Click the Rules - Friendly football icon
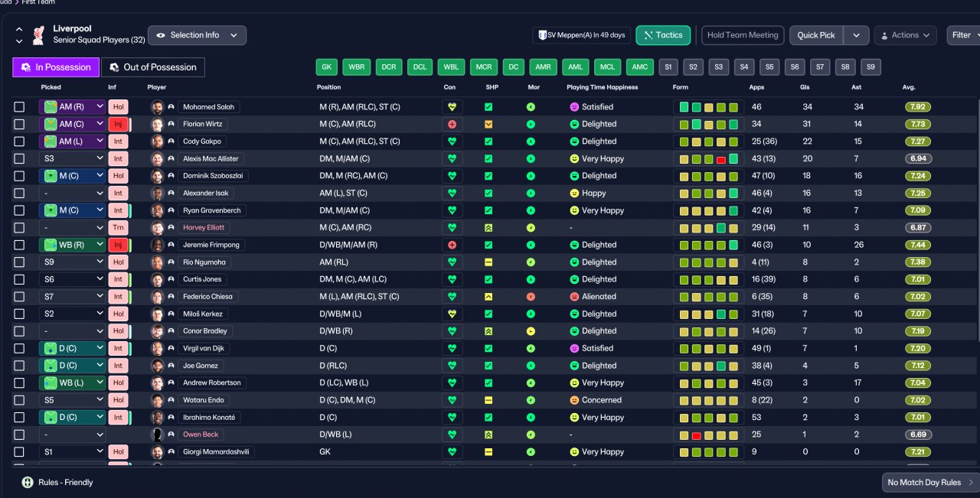This screenshot has width=980, height=498. click(x=28, y=483)
